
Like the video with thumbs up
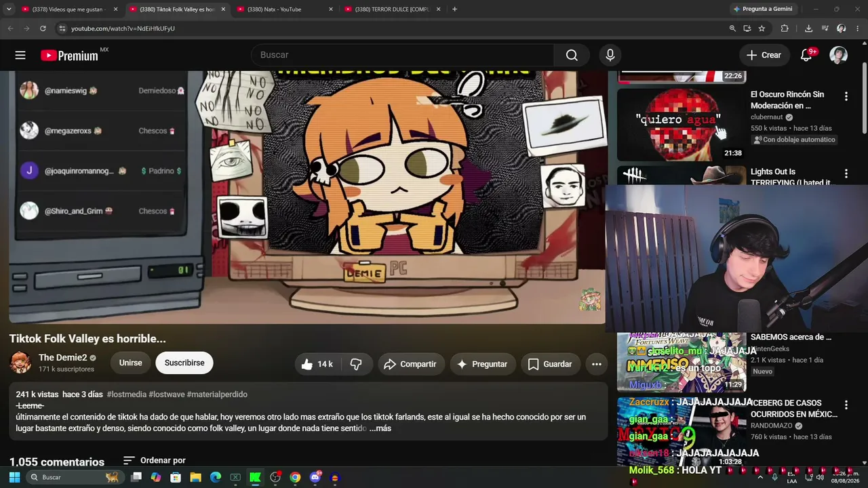click(317, 364)
